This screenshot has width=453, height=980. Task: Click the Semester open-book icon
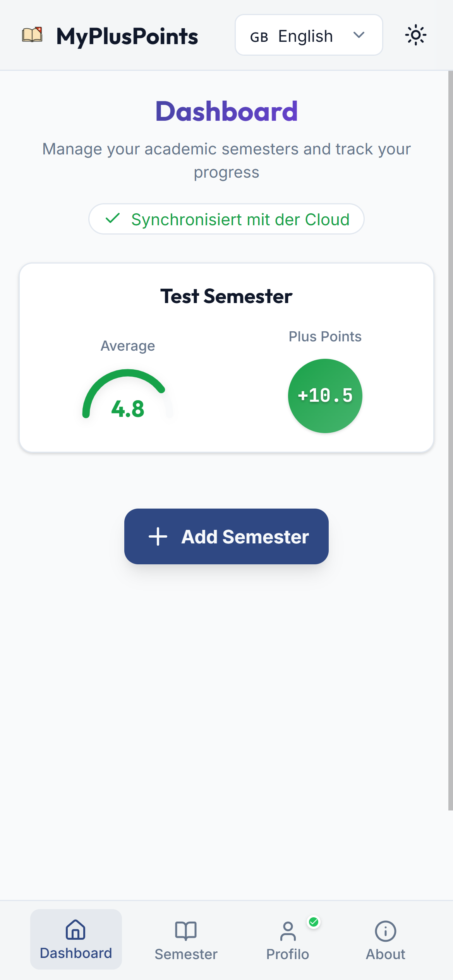186,930
